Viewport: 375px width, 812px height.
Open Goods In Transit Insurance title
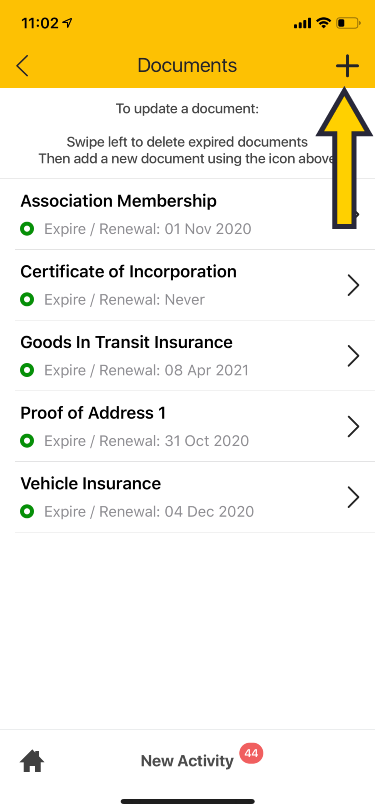(x=126, y=342)
